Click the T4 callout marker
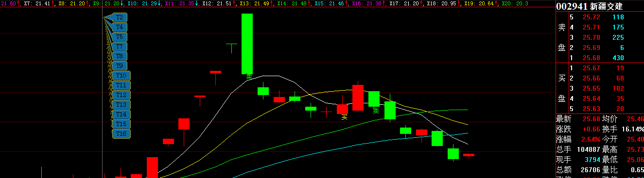The width and height of the screenshot is (644, 178). (x=120, y=27)
